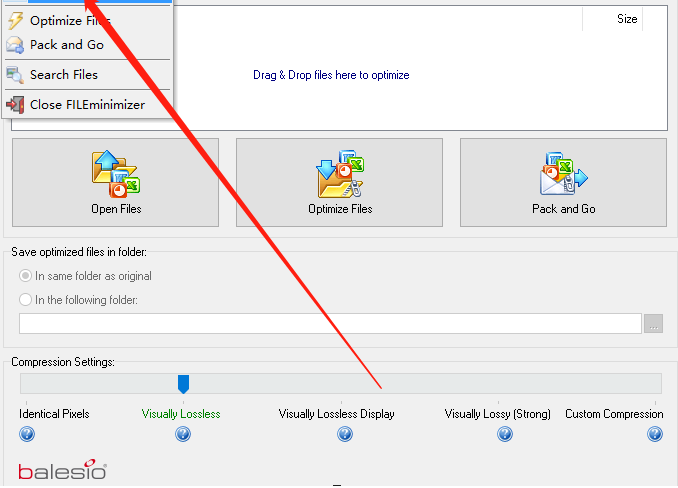The height and width of the screenshot is (488, 678).
Task: Open help icon under Visually Lossy (Strong)
Action: 505,434
